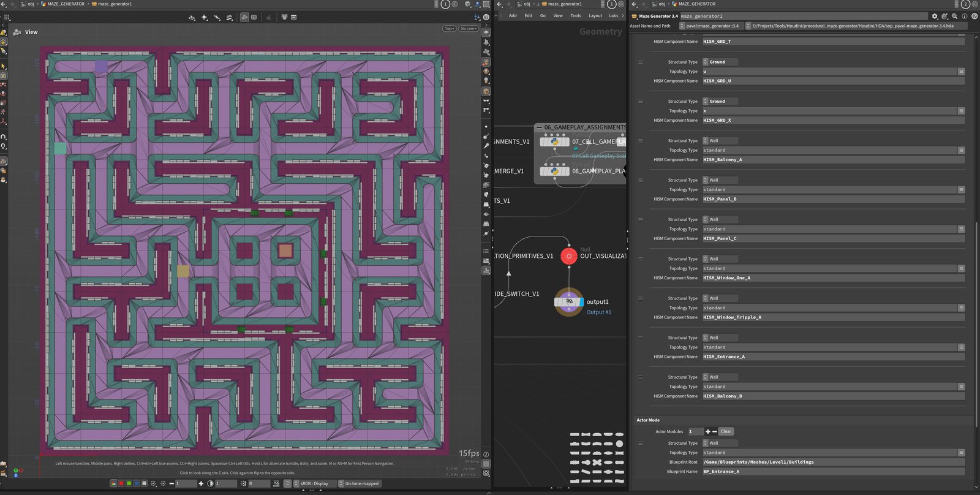The height and width of the screenshot is (495, 980).
Task: Open Asset Name pavel::maze_generator::3.4 dropdown
Action: (712, 26)
